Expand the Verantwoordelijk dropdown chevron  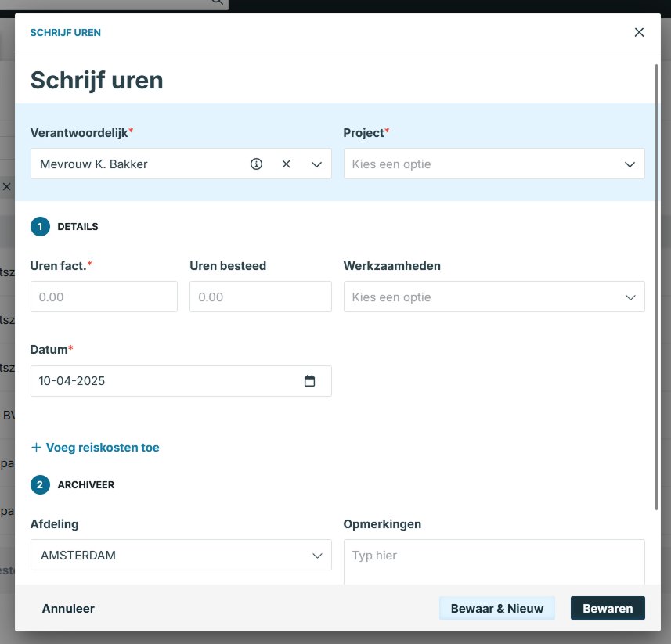316,164
